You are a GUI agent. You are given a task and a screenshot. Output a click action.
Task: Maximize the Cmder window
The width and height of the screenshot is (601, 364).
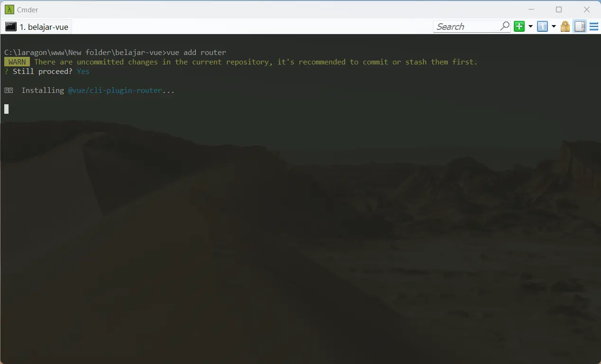(x=559, y=9)
